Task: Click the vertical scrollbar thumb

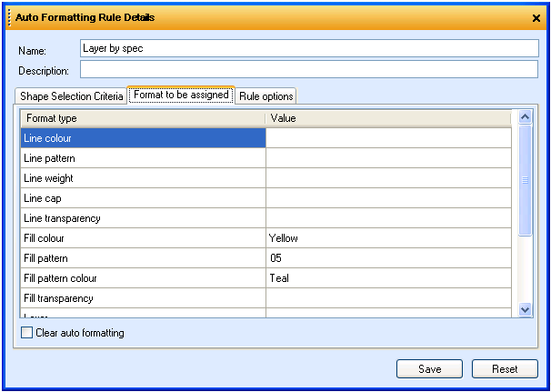Action: [x=524, y=180]
